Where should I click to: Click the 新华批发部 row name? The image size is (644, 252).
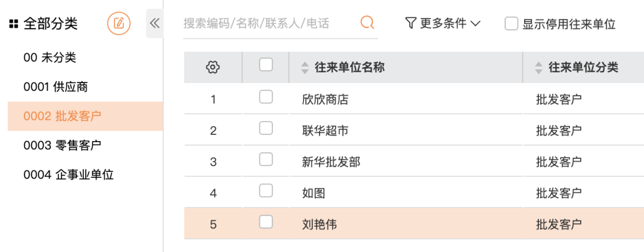pyautogui.click(x=331, y=162)
